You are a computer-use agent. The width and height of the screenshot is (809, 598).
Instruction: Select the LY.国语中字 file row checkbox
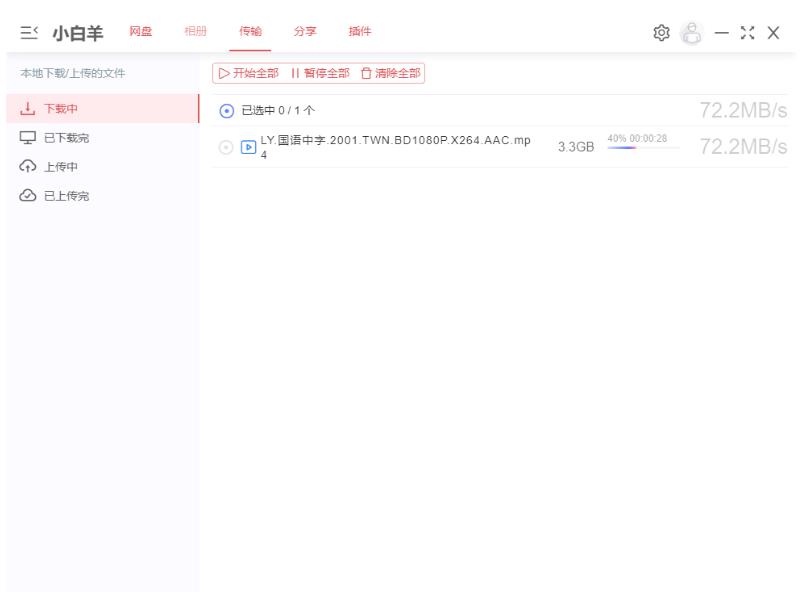(225, 148)
